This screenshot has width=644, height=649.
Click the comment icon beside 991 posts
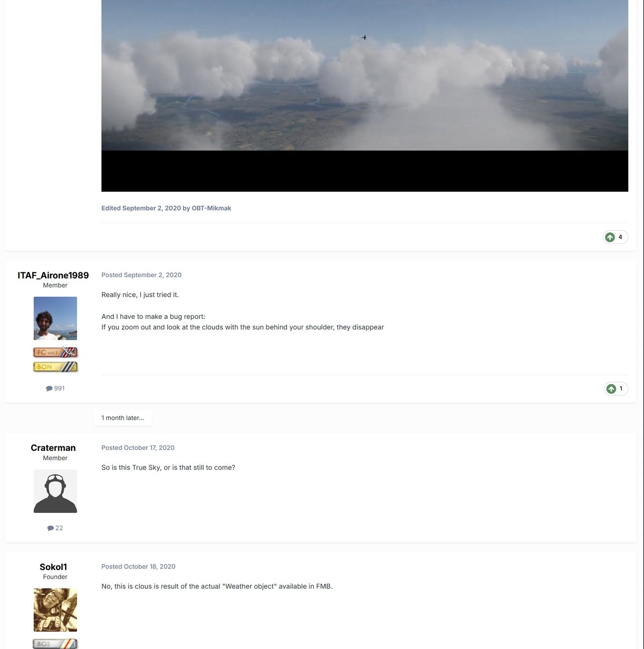point(49,388)
